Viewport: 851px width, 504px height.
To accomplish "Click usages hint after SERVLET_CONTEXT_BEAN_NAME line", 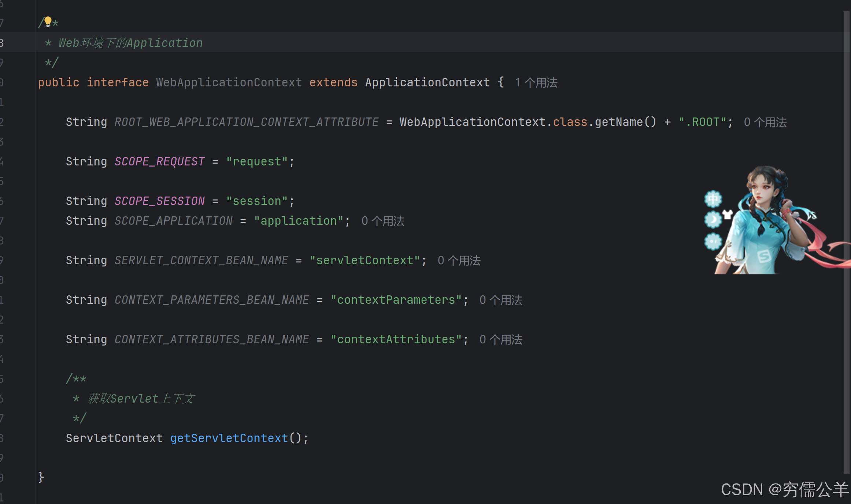I will 459,261.
